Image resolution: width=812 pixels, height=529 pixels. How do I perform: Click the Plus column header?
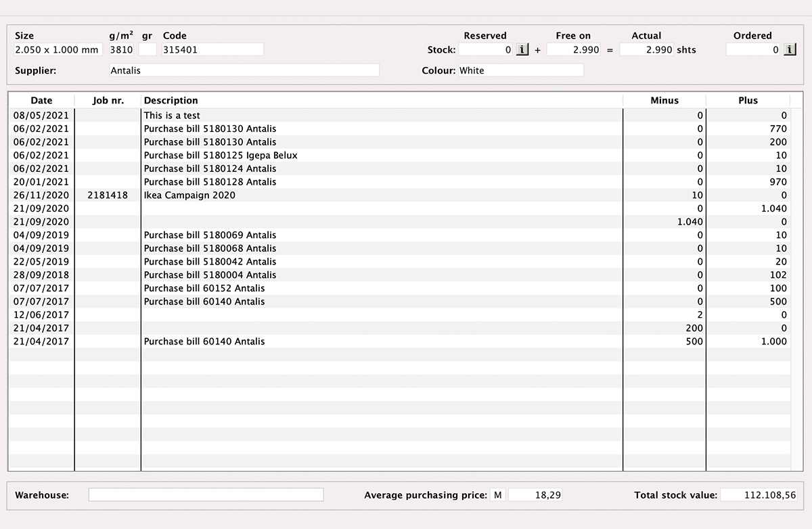click(x=748, y=100)
